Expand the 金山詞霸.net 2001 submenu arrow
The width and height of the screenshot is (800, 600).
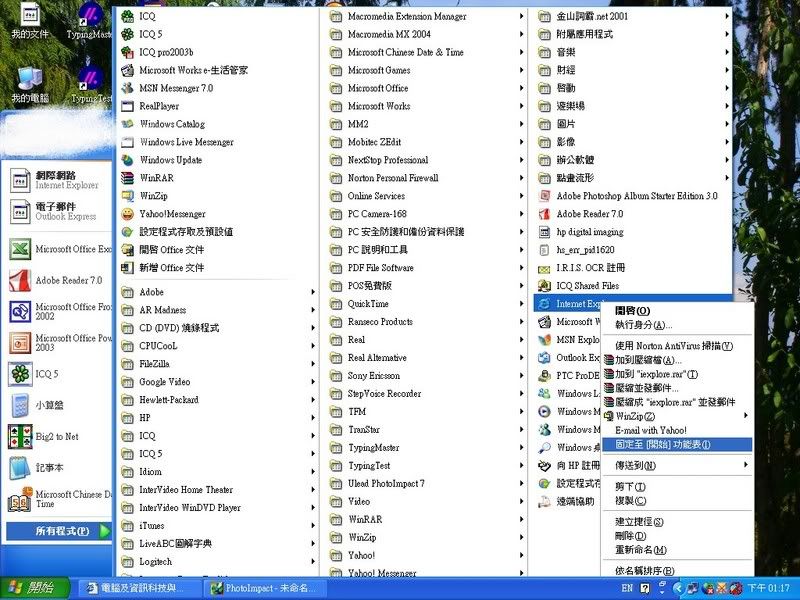[727, 16]
